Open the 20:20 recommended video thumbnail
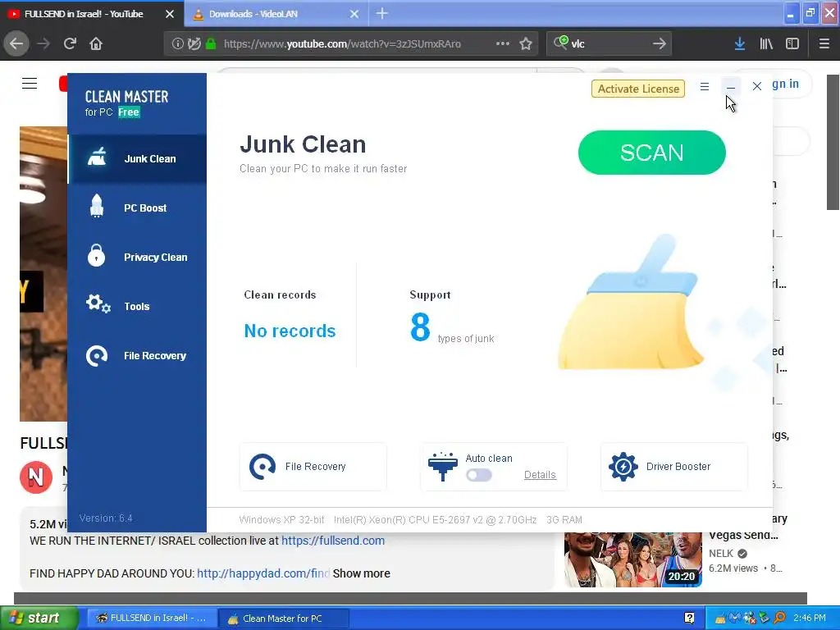Image resolution: width=840 pixels, height=630 pixels. point(632,559)
